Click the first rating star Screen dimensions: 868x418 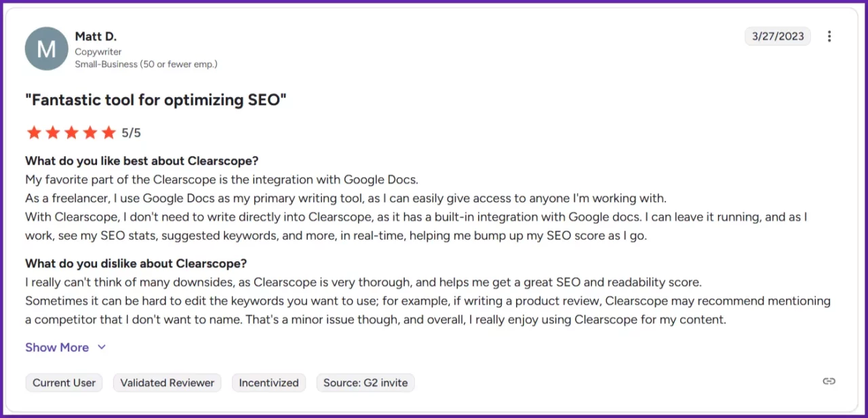[x=34, y=133]
